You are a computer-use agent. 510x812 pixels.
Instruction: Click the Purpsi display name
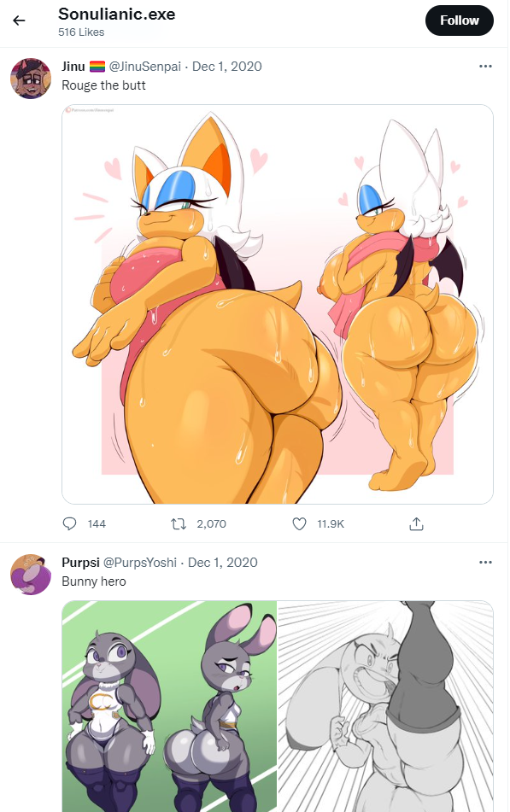[80, 563]
